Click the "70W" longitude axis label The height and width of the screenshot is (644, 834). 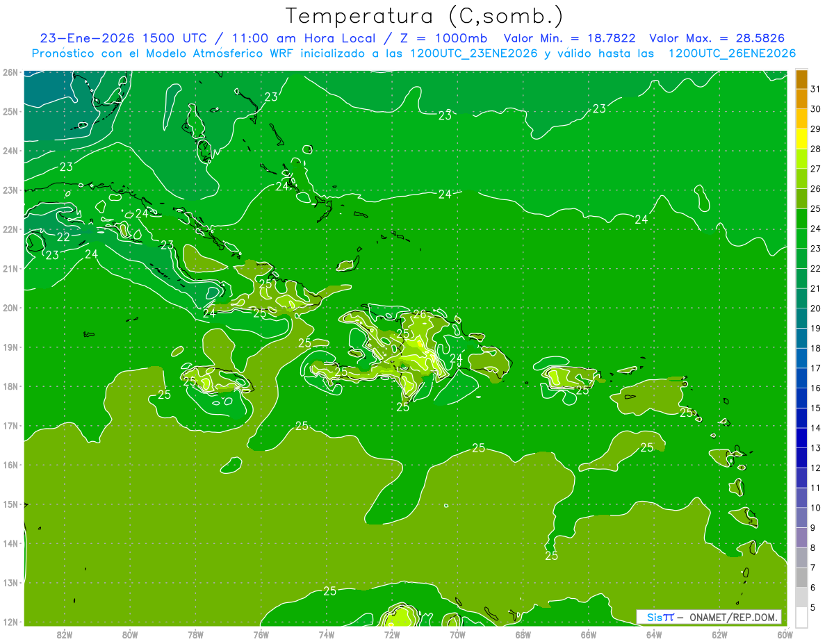457,634
